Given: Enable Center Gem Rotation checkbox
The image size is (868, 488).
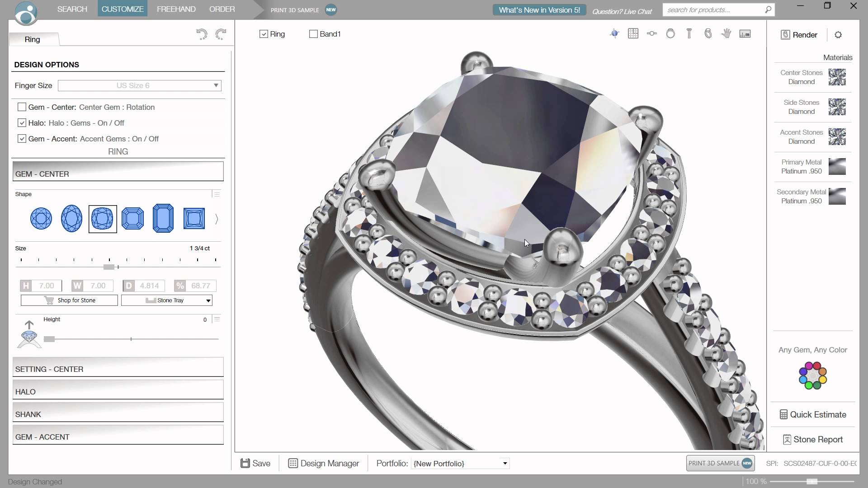Looking at the screenshot, I should (22, 107).
